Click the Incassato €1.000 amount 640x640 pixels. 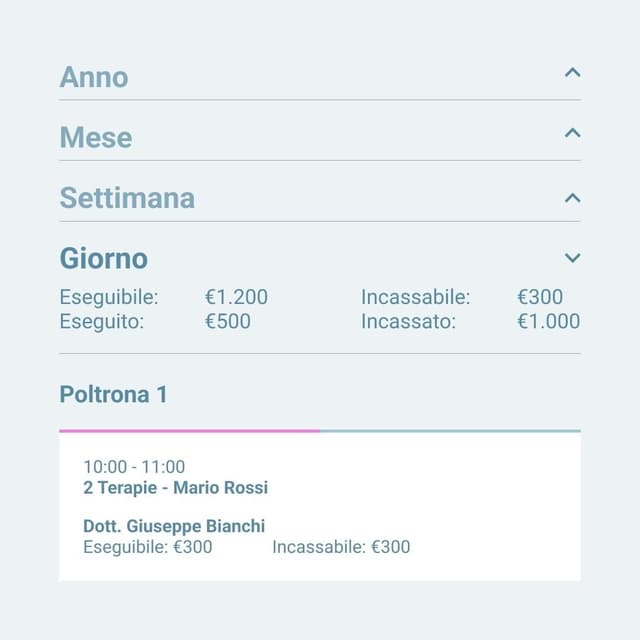coord(548,321)
